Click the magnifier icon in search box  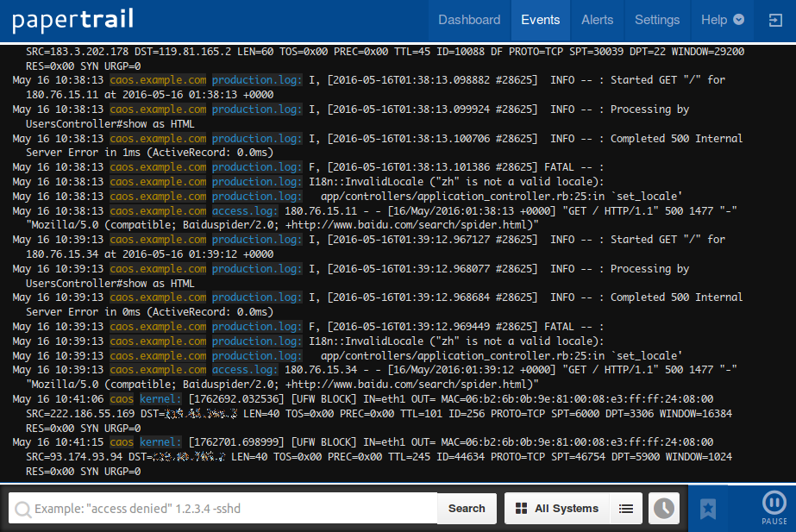tap(22, 509)
